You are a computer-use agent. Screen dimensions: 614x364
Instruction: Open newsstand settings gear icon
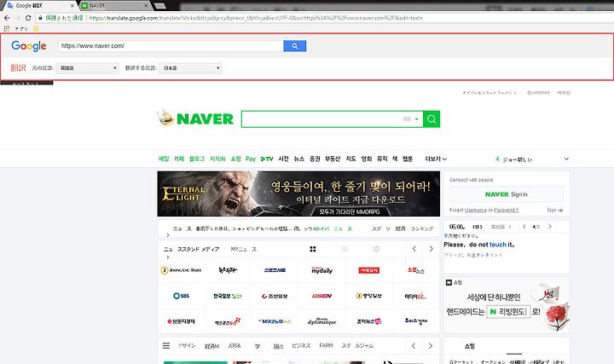(x=376, y=249)
